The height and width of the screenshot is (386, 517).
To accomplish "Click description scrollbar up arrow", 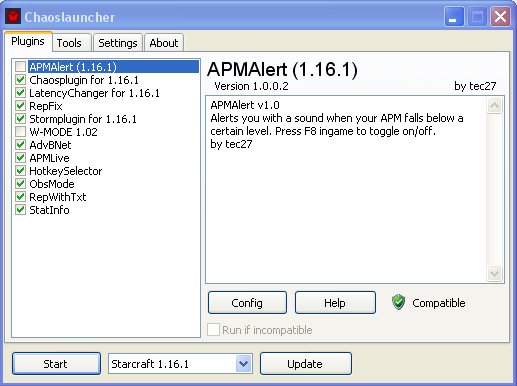I will [494, 106].
